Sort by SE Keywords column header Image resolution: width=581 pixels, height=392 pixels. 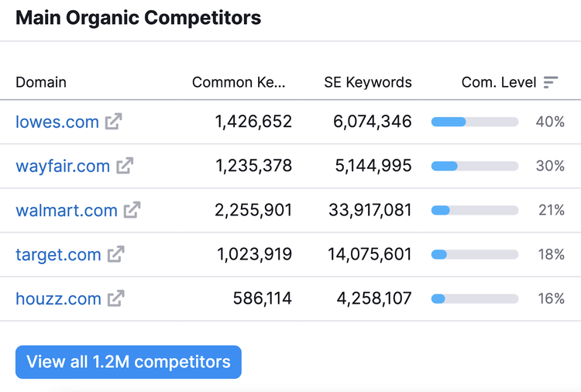tap(367, 82)
